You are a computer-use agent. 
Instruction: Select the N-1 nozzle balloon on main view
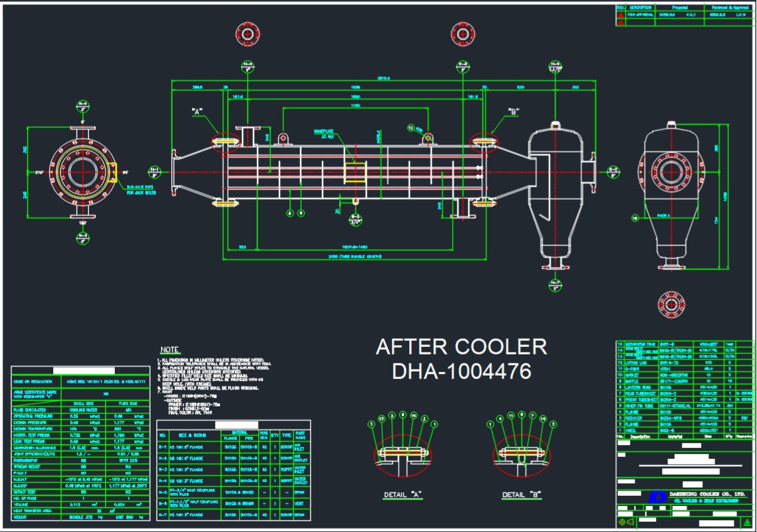pos(154,171)
